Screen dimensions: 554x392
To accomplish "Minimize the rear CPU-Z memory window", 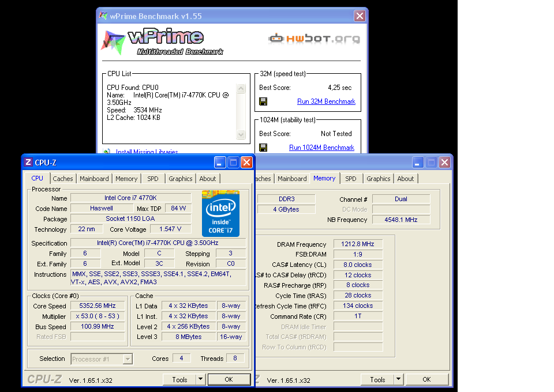I will pyautogui.click(x=418, y=163).
